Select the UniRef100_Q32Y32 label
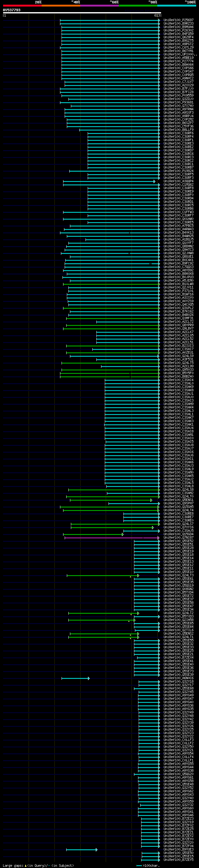 point(178,805)
